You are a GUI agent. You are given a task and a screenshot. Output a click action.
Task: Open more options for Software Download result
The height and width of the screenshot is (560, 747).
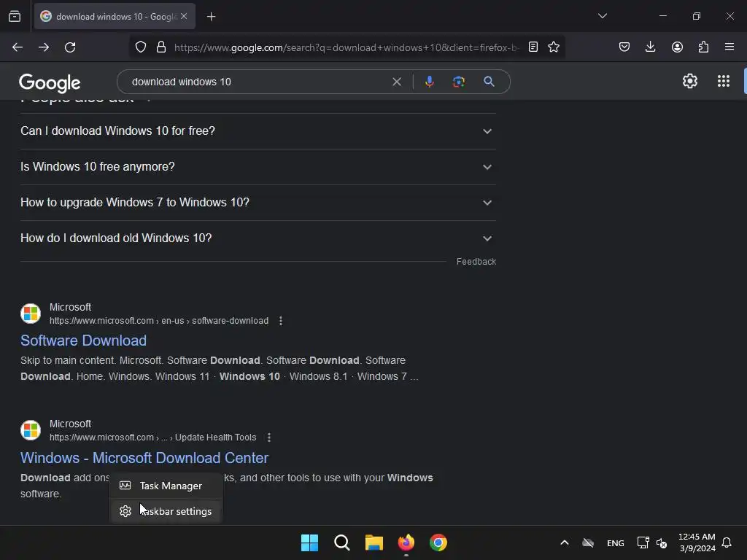[281, 321]
